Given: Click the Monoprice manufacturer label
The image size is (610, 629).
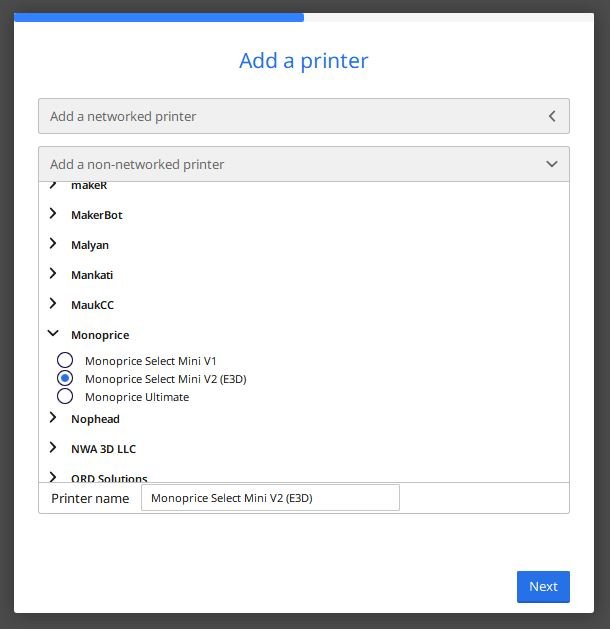Looking at the screenshot, I should click(x=100, y=335).
